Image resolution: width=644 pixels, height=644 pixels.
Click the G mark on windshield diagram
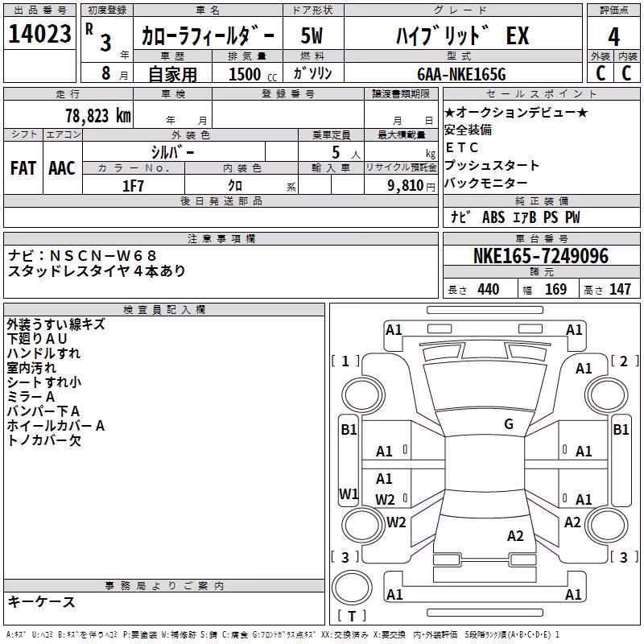coord(509,424)
